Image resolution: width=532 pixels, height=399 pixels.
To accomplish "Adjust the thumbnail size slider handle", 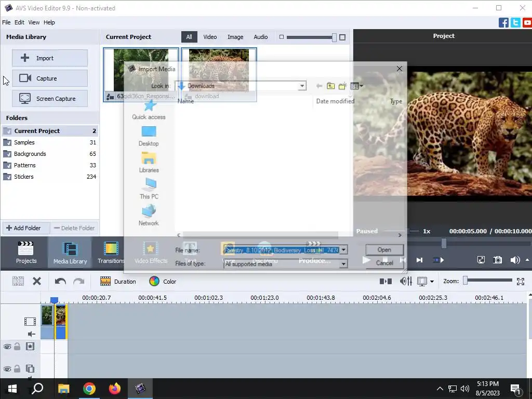I will pos(334,37).
